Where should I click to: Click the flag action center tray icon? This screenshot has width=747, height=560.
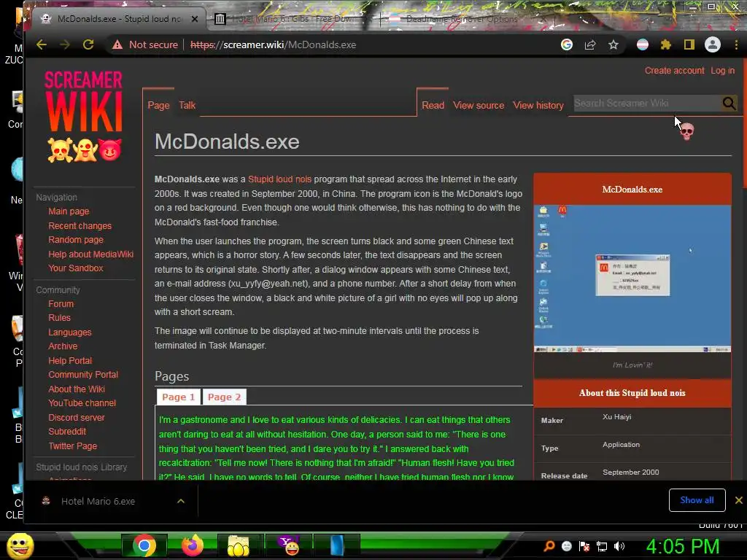(x=584, y=546)
